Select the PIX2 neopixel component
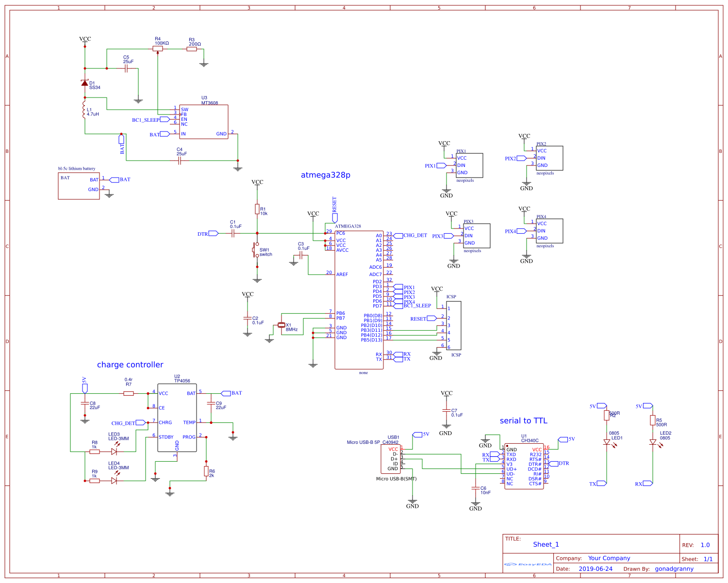The width and height of the screenshot is (728, 583). [549, 158]
